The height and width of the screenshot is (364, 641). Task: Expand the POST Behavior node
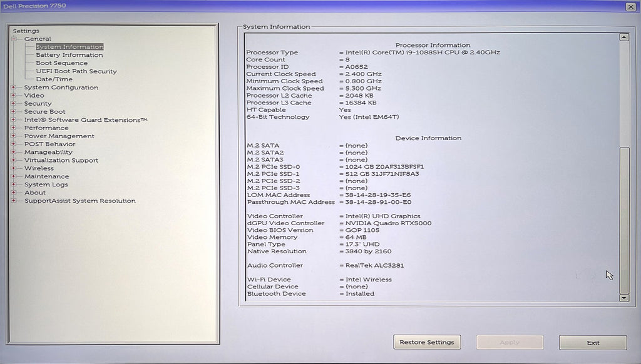pos(14,144)
